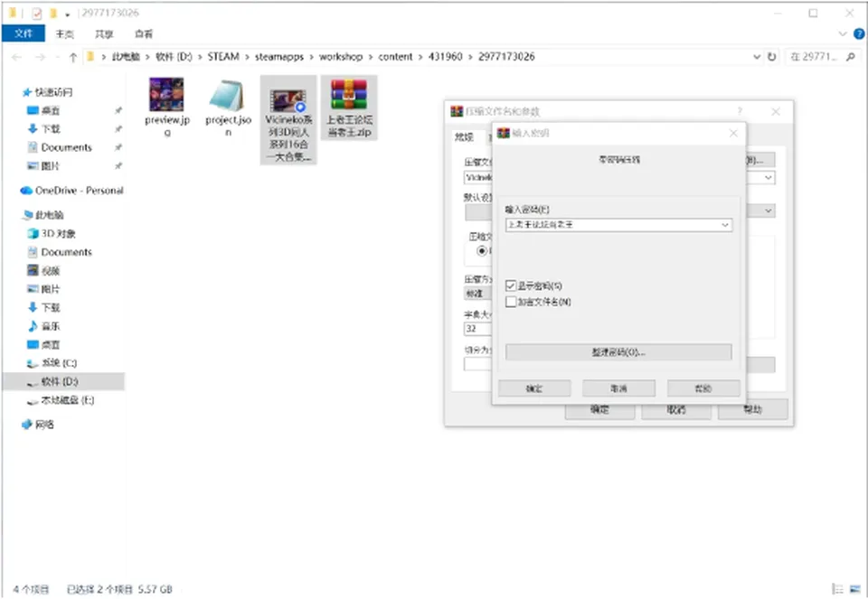This screenshot has height=599, width=868.
Task: Switch to details view in status bar
Action: (838, 589)
